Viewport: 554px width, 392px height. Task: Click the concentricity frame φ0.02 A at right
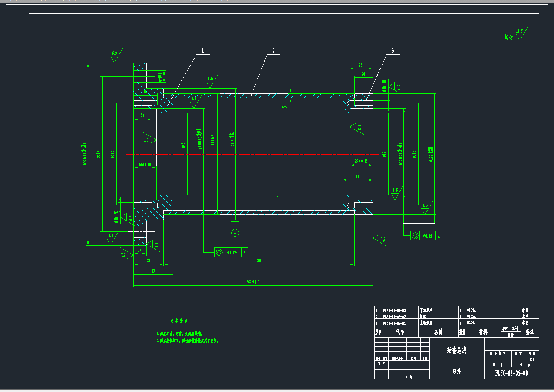426,236
